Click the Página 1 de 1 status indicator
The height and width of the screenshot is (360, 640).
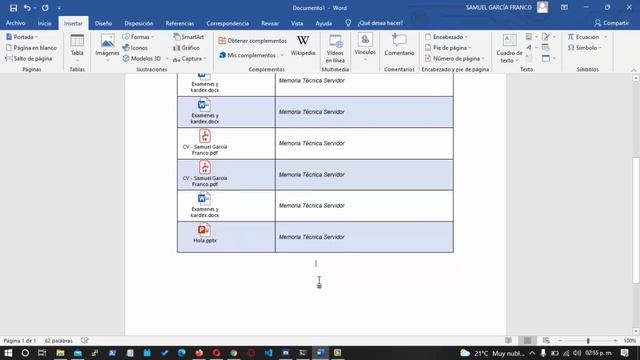tap(20, 340)
